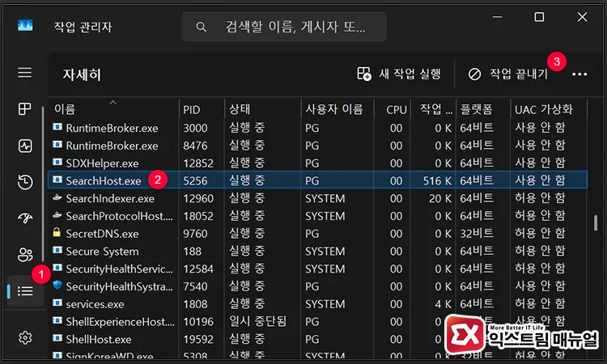Viewport: 607px width, 364px height.
Task: Minimize the Task Manager window
Action: pos(498,17)
